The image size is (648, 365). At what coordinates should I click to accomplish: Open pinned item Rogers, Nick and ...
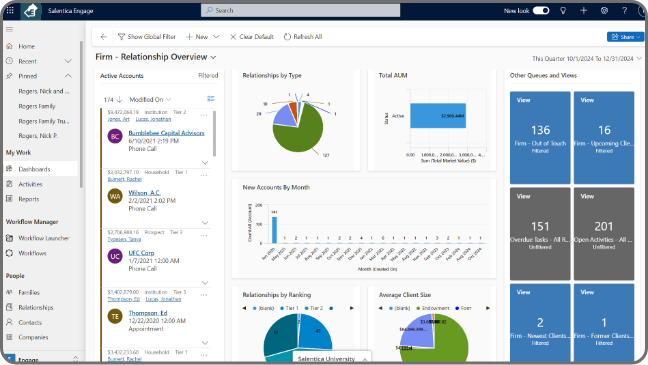[44, 91]
